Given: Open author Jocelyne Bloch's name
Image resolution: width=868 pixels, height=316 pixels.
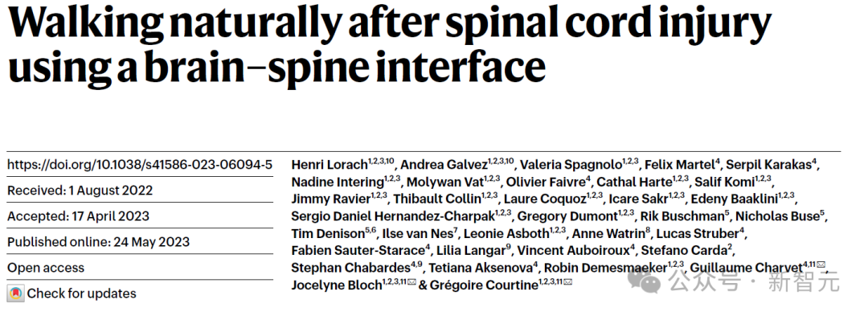Looking at the screenshot, I should coord(337,285).
